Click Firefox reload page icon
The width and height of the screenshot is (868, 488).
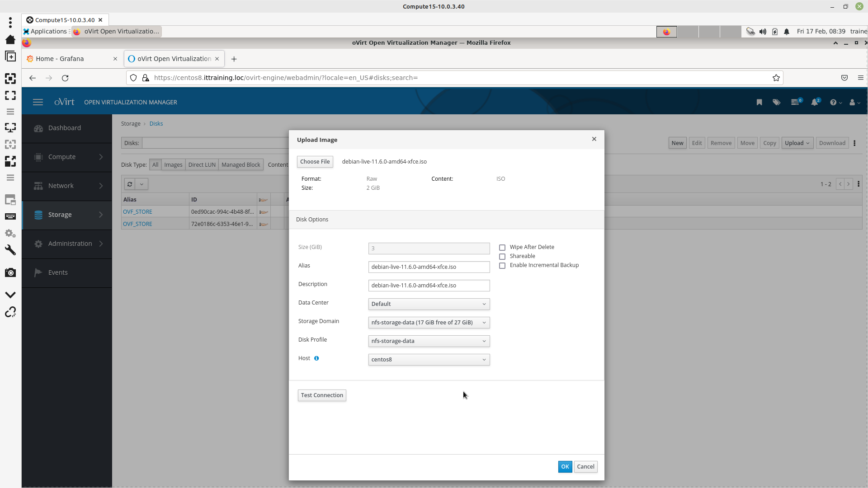tap(65, 78)
